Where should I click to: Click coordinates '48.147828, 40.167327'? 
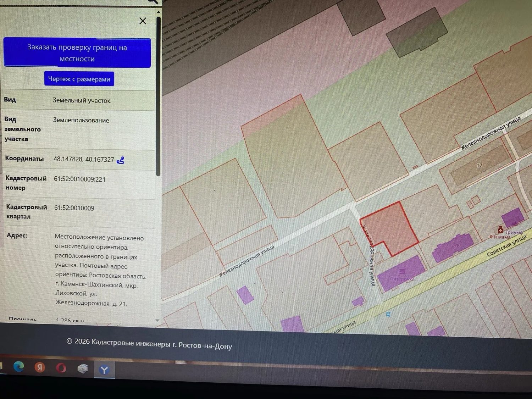(84, 159)
